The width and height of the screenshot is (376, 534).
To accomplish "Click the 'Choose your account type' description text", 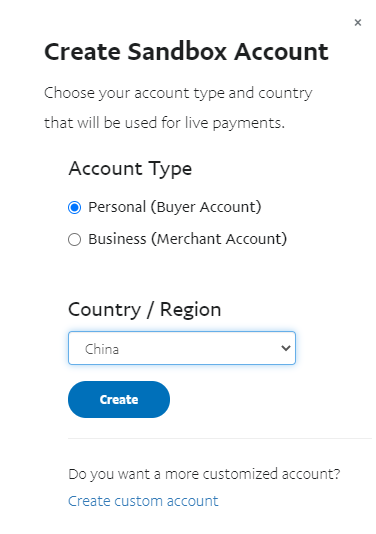I will tap(178, 93).
